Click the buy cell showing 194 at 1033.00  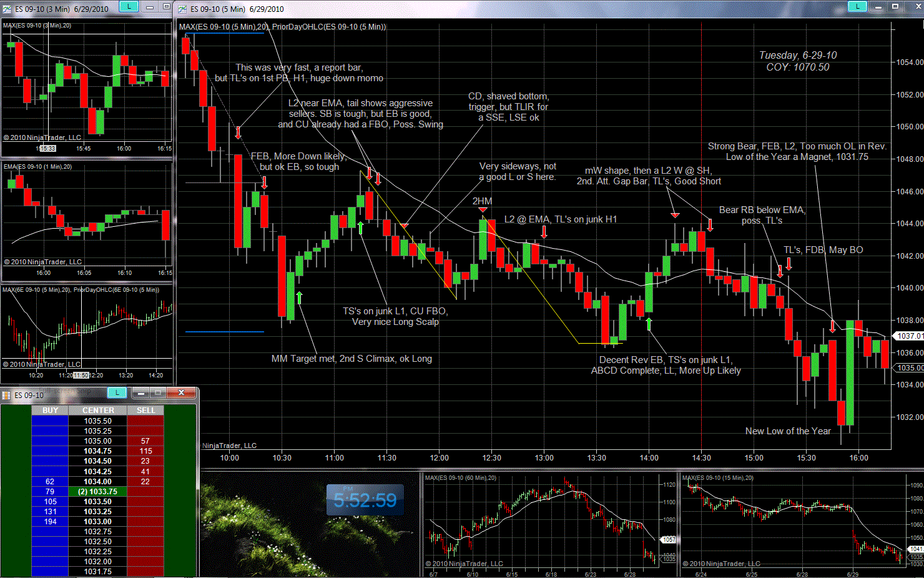tap(50, 522)
